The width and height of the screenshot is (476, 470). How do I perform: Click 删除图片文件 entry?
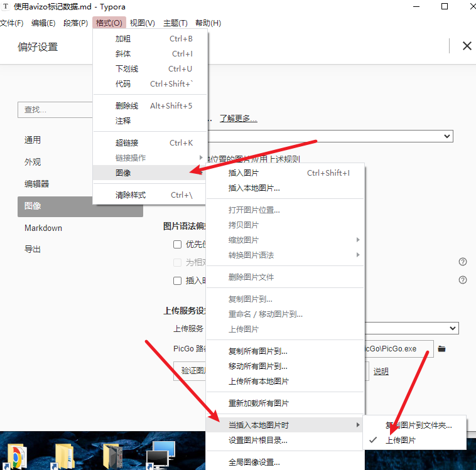click(285, 277)
